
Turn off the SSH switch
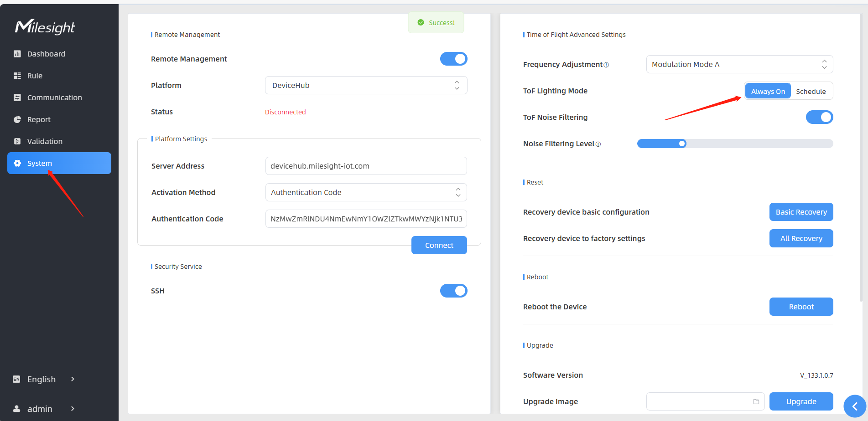453,291
